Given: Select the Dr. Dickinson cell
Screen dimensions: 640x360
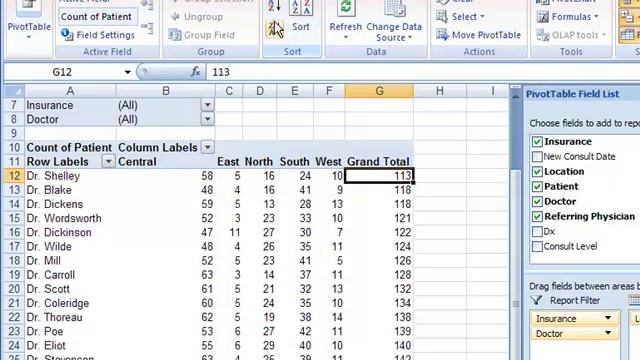Looking at the screenshot, I should click(70, 233).
